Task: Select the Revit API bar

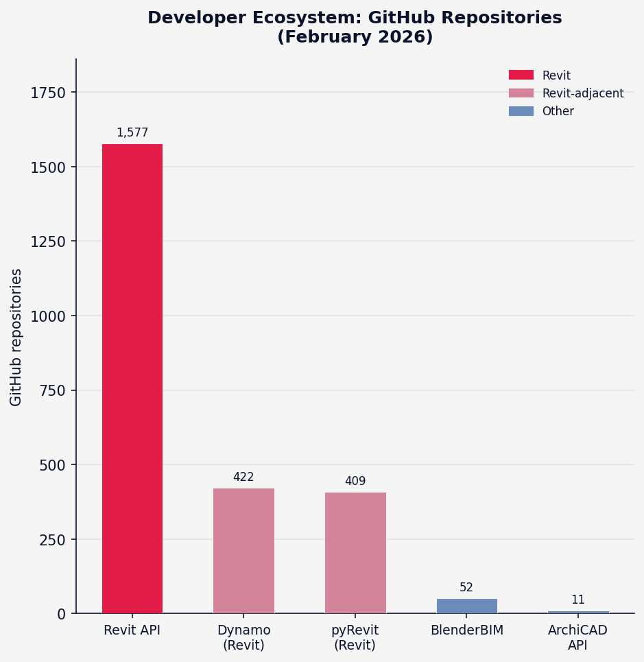Action: click(x=132, y=379)
